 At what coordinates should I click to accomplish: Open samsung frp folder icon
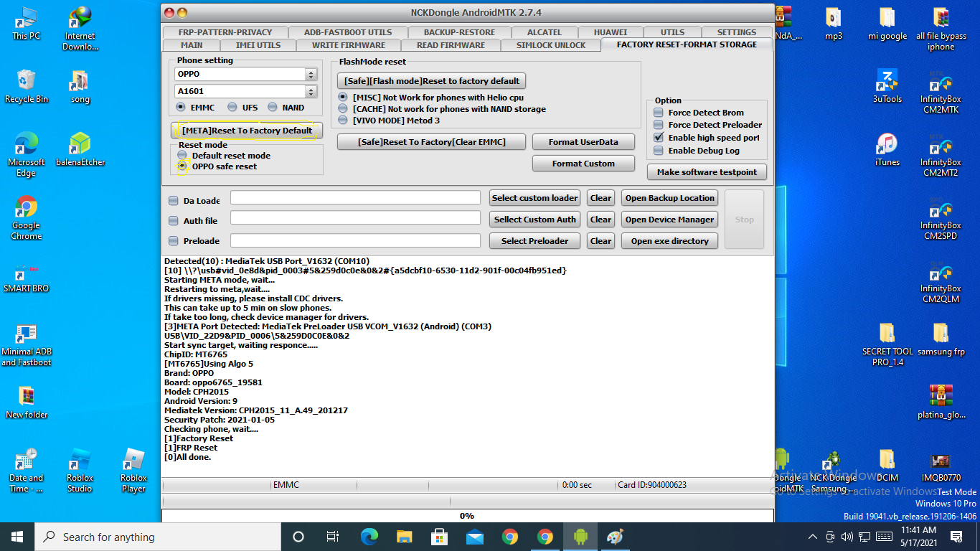click(941, 339)
